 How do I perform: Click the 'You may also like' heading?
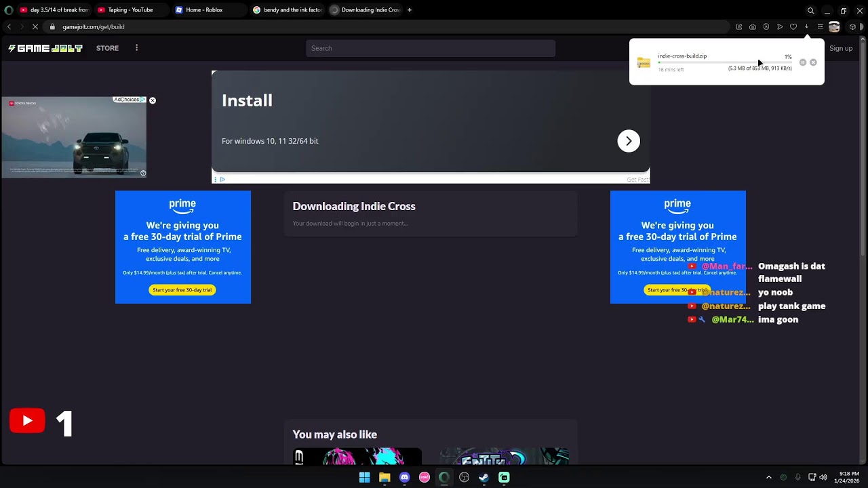click(335, 434)
